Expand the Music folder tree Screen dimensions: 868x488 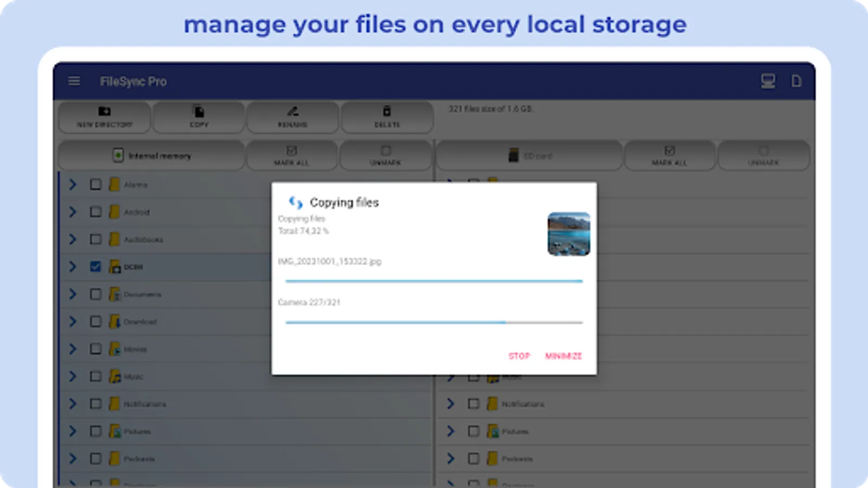coord(73,376)
